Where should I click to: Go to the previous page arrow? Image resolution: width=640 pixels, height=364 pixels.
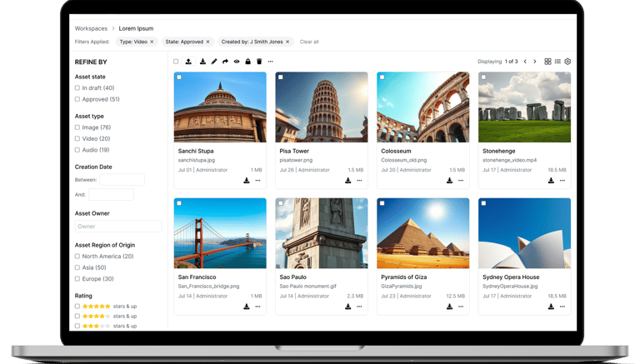click(525, 62)
